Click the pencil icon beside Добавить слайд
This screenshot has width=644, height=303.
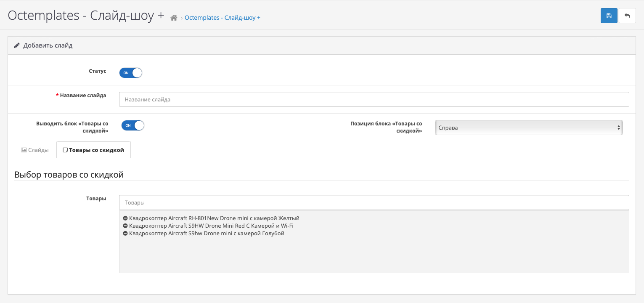point(17,45)
